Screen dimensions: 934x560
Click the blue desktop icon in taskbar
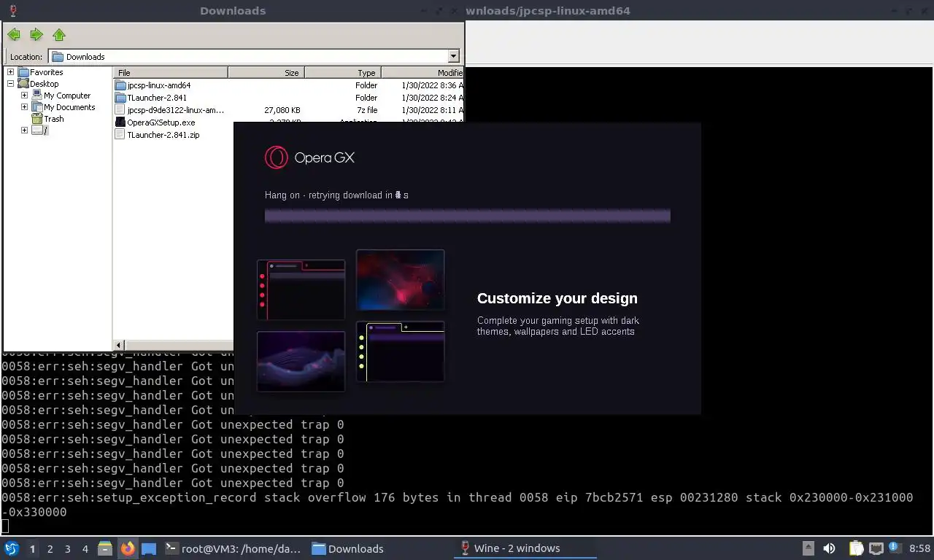click(x=149, y=548)
